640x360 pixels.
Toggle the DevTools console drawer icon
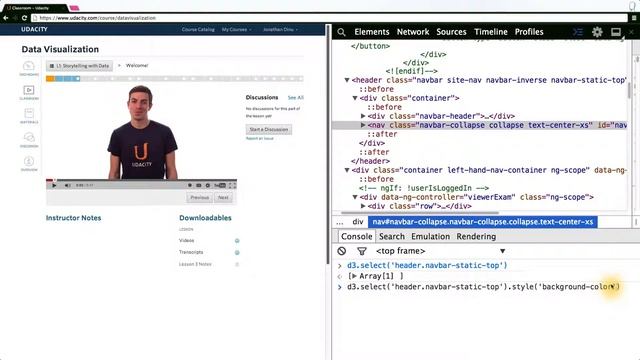[578, 32]
